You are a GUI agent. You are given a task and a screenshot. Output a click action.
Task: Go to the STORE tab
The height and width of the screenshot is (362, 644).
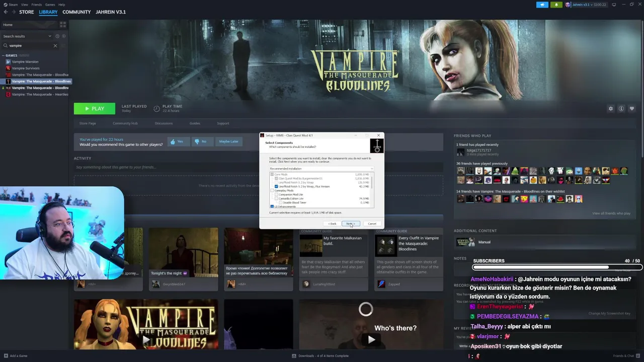click(x=27, y=12)
